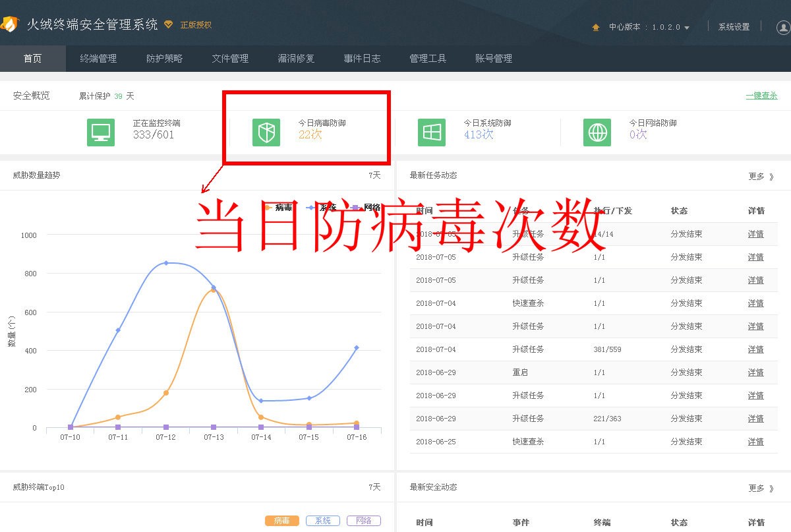Open the user account avatar icon
This screenshot has height=532, width=791.
783,28
